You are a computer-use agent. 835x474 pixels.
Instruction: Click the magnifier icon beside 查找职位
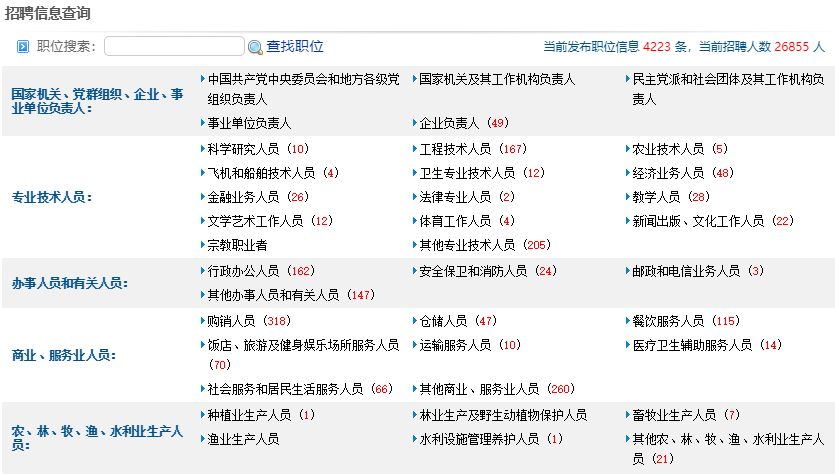point(255,47)
